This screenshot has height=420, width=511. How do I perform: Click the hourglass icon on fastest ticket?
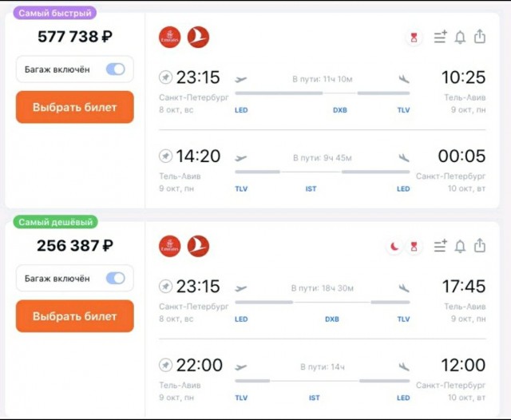point(414,38)
